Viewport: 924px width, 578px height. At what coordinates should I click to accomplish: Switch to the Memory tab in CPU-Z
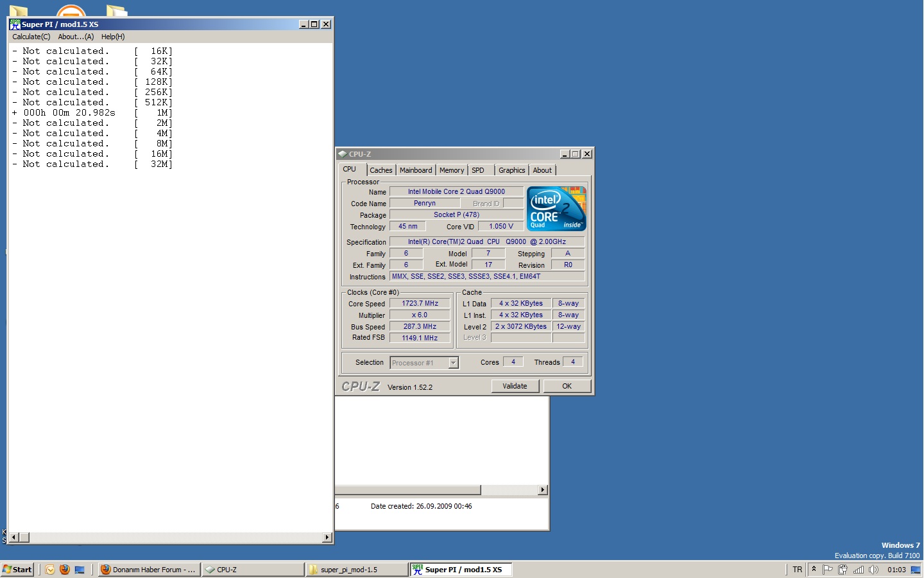pos(452,170)
